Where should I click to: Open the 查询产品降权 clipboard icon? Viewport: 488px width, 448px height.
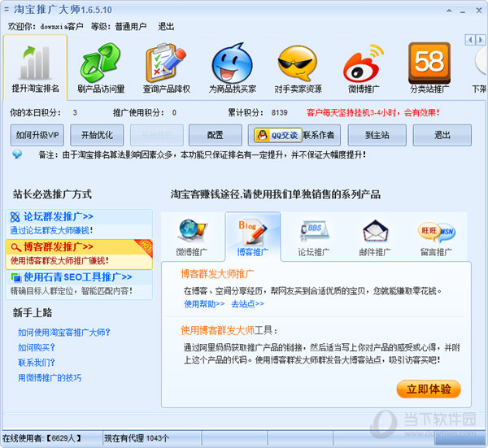166,63
